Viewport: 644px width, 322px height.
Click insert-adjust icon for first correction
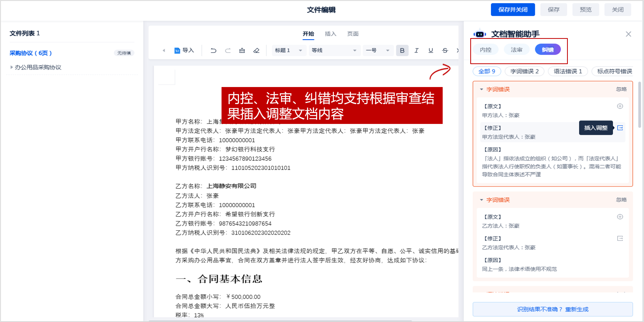(620, 128)
